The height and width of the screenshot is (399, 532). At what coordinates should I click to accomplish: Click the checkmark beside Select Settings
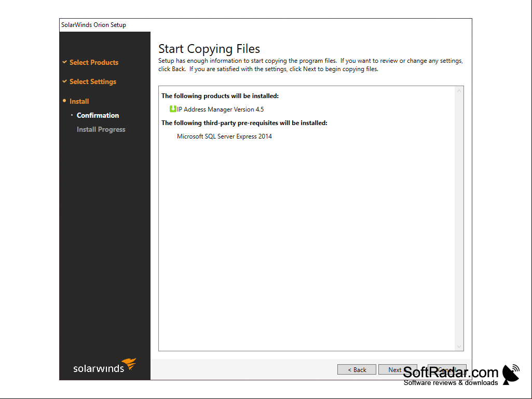click(64, 81)
